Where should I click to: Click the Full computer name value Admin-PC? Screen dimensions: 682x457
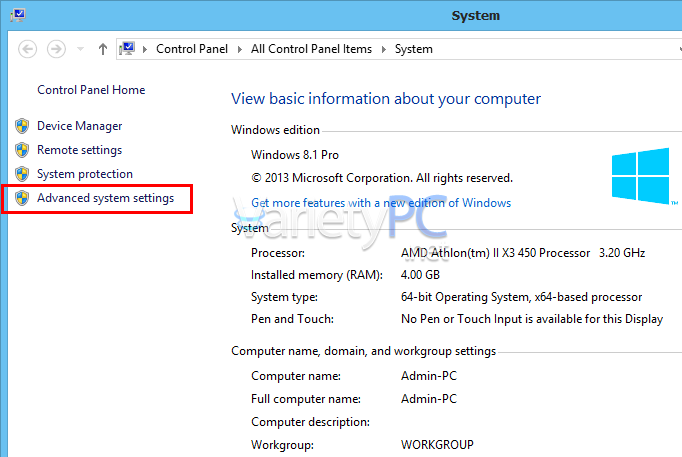click(x=429, y=399)
